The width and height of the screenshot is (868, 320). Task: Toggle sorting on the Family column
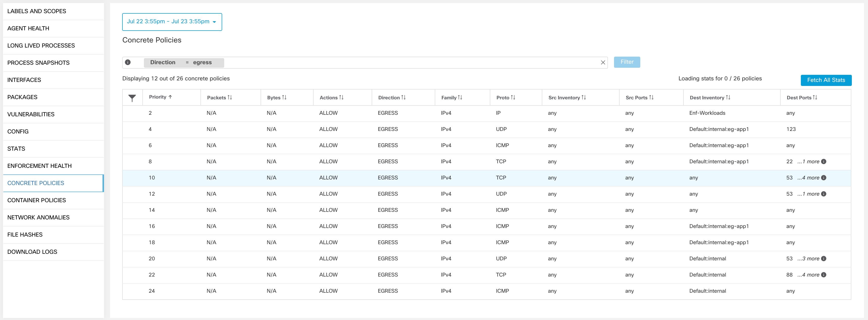460,98
